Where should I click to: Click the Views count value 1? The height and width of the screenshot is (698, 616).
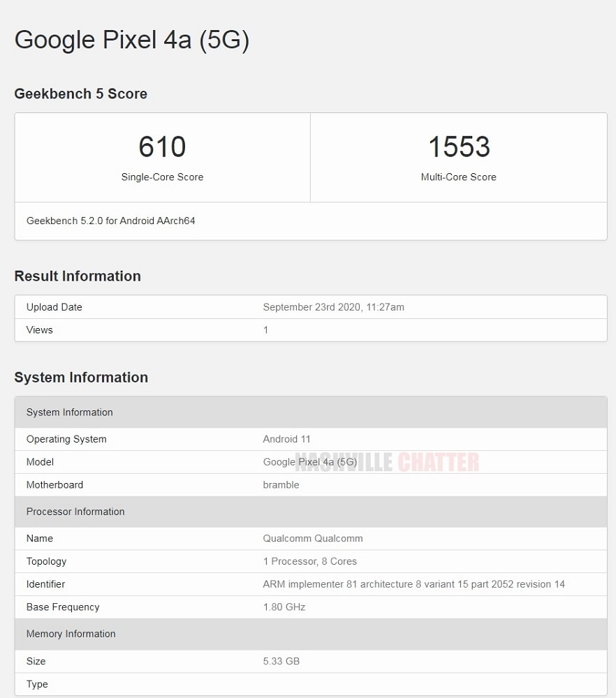tap(265, 330)
